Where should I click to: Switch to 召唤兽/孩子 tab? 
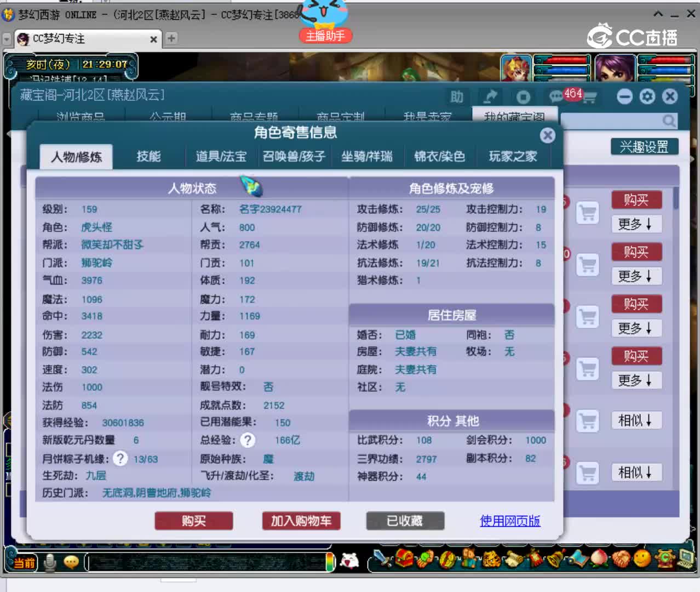pyautogui.click(x=294, y=157)
